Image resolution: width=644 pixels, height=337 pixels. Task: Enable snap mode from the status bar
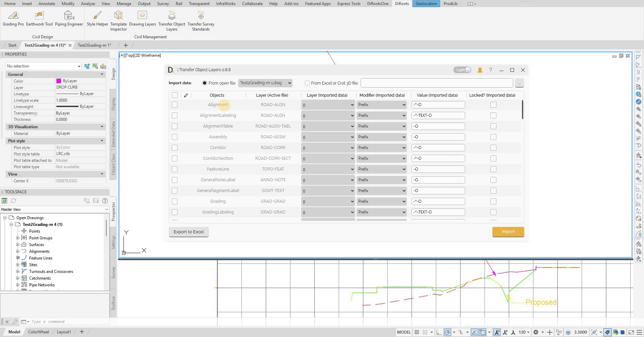point(425,332)
